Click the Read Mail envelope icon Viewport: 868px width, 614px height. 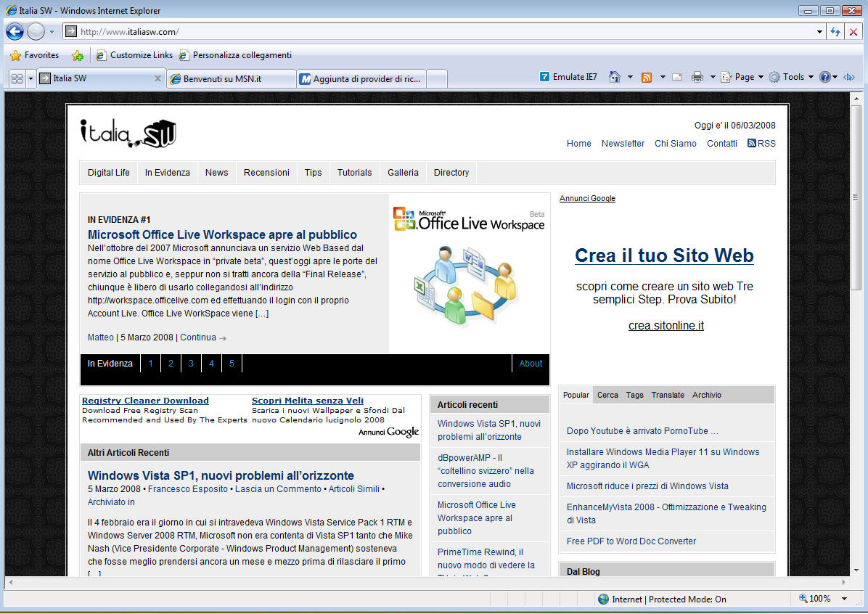[677, 77]
